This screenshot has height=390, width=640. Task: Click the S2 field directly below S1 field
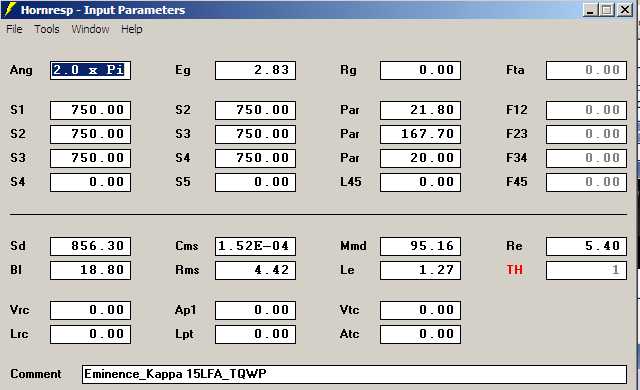click(x=90, y=134)
